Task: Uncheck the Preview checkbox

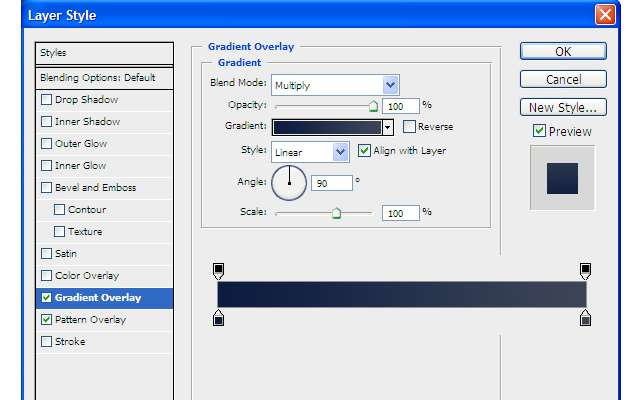Action: [x=539, y=131]
